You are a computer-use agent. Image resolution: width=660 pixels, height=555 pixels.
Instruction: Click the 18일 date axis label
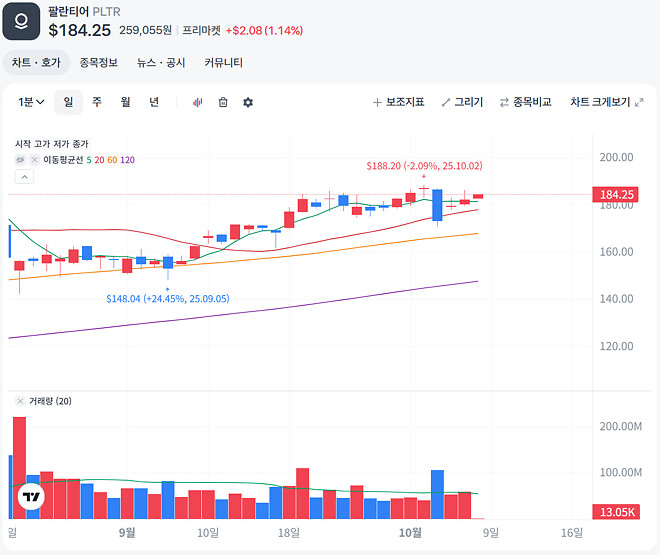pyautogui.click(x=289, y=533)
